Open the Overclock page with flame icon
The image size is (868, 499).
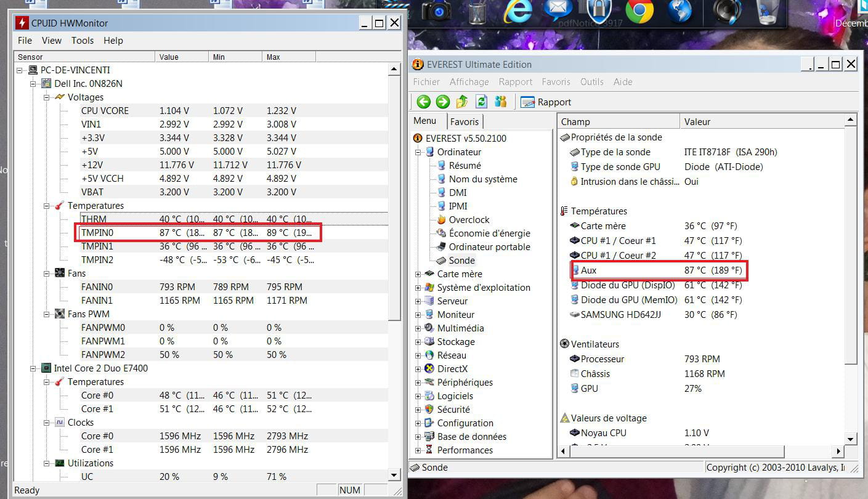[x=469, y=220]
